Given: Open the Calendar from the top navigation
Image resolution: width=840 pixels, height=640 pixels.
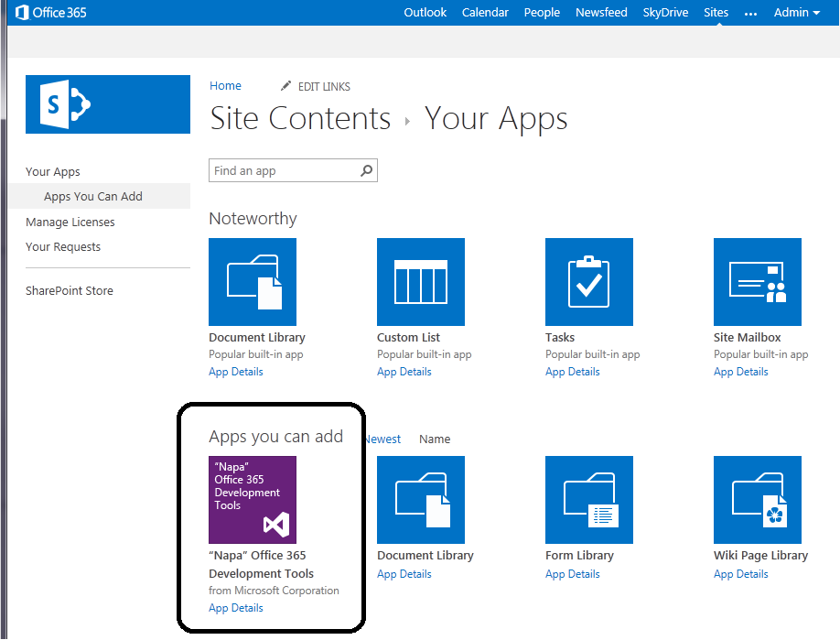Looking at the screenshot, I should click(485, 12).
